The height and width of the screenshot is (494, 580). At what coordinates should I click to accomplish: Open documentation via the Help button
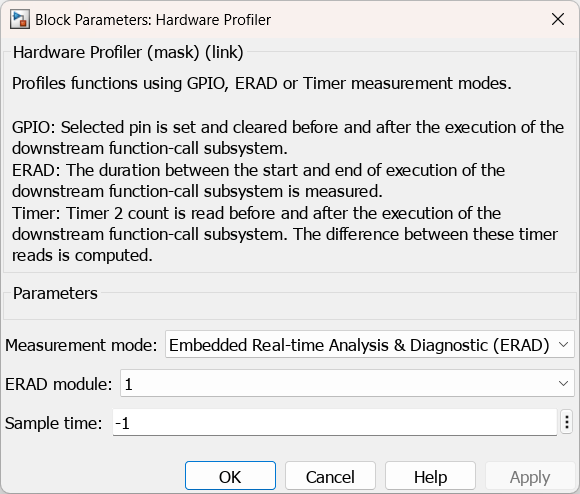430,476
